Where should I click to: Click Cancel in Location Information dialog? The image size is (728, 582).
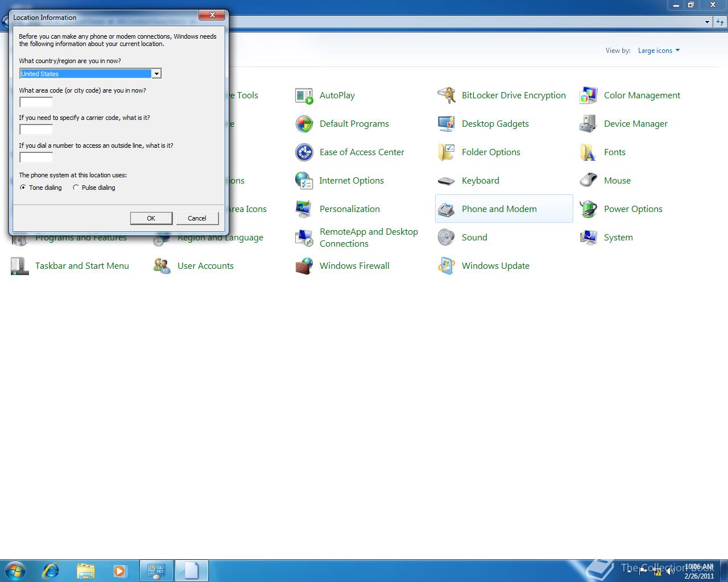[x=197, y=218]
